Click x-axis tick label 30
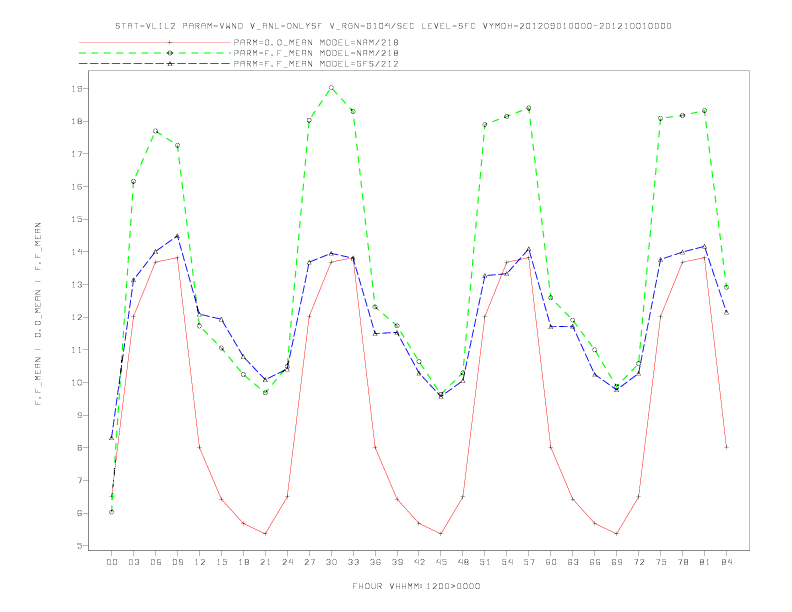This screenshot has width=792, height=612. 331,562
